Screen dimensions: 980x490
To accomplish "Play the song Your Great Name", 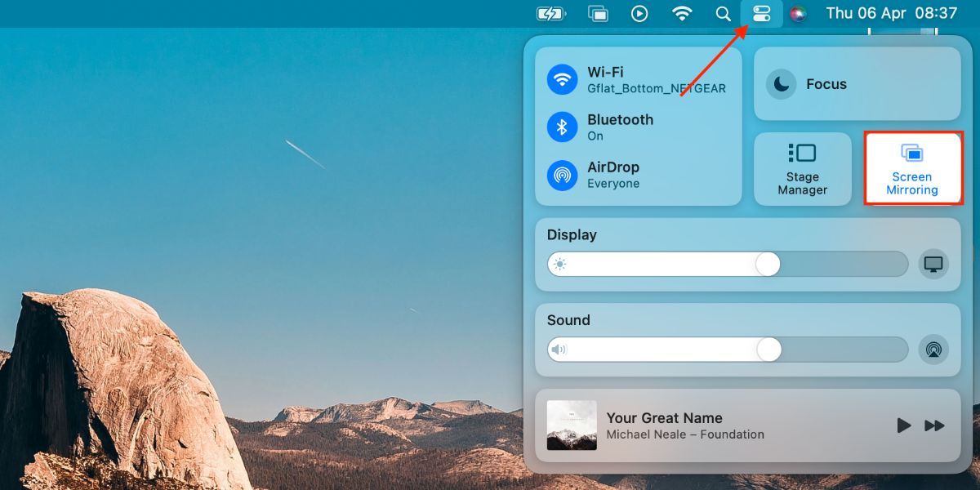I will pos(903,425).
